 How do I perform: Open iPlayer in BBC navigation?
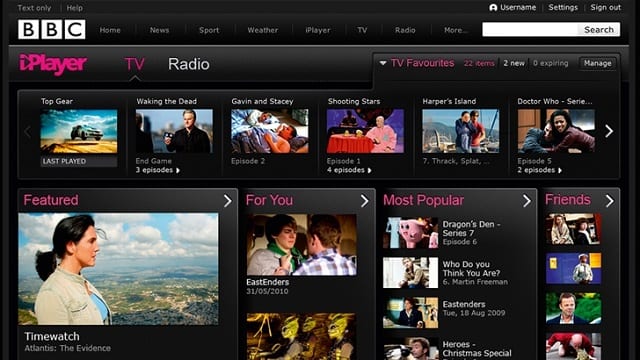pos(318,30)
